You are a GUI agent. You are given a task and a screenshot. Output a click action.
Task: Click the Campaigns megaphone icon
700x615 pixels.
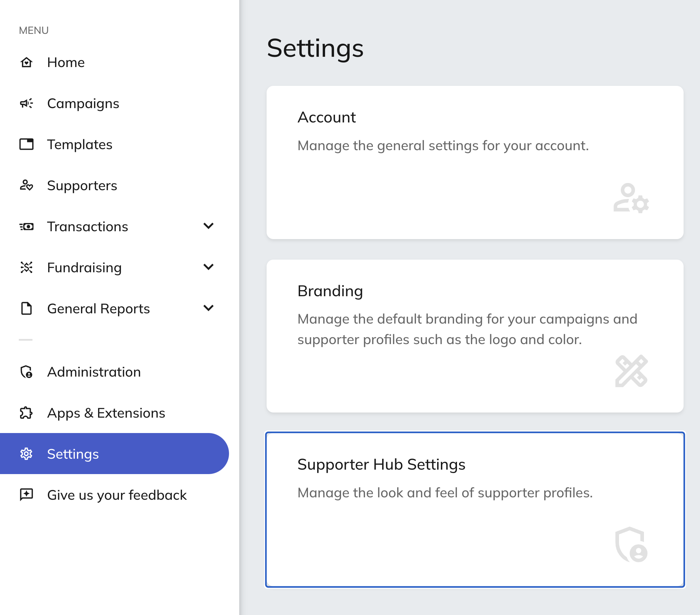[26, 103]
